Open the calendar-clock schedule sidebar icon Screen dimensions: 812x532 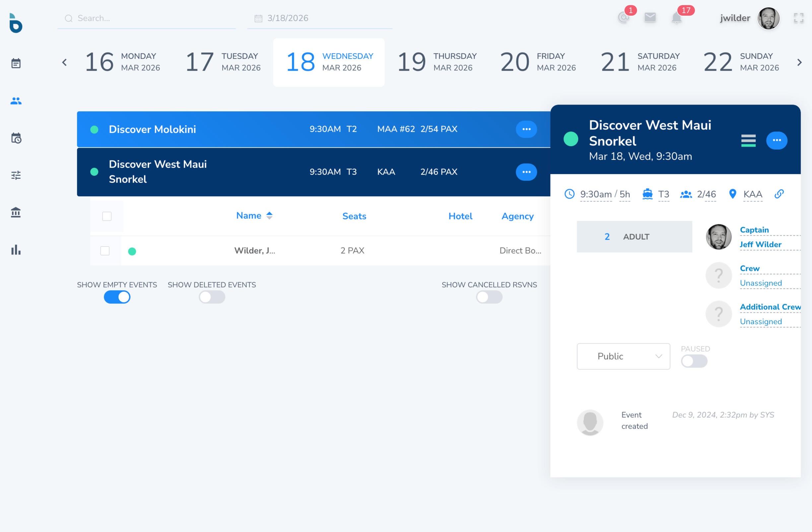(x=16, y=138)
